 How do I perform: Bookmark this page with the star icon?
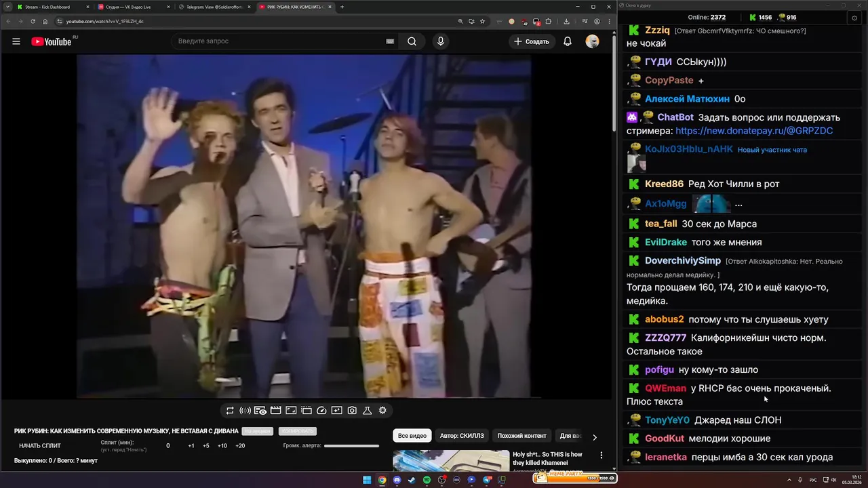[x=482, y=21]
